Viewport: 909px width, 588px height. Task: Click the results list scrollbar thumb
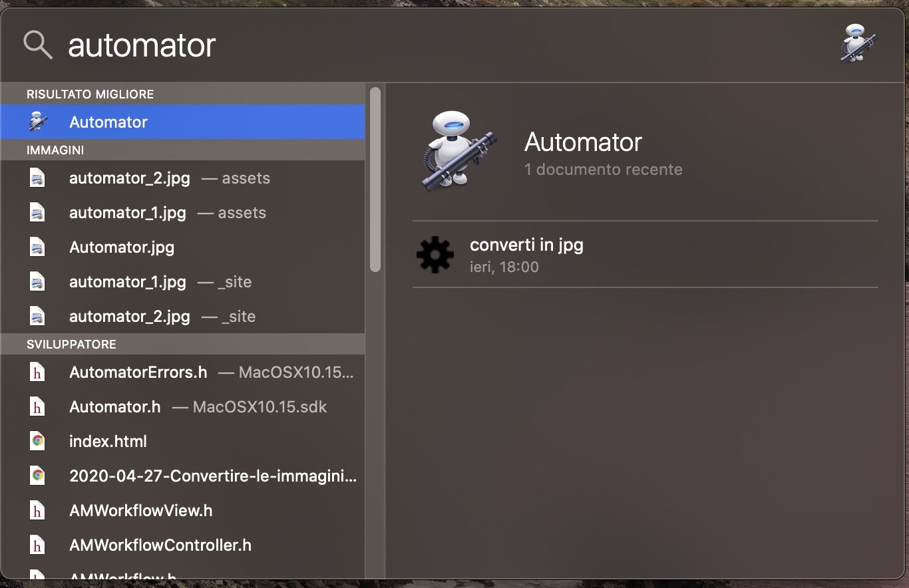pos(375,180)
